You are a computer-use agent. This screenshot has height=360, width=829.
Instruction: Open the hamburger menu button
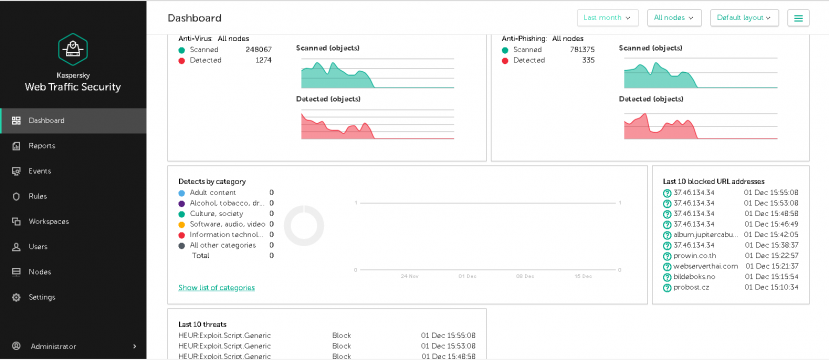[798, 17]
